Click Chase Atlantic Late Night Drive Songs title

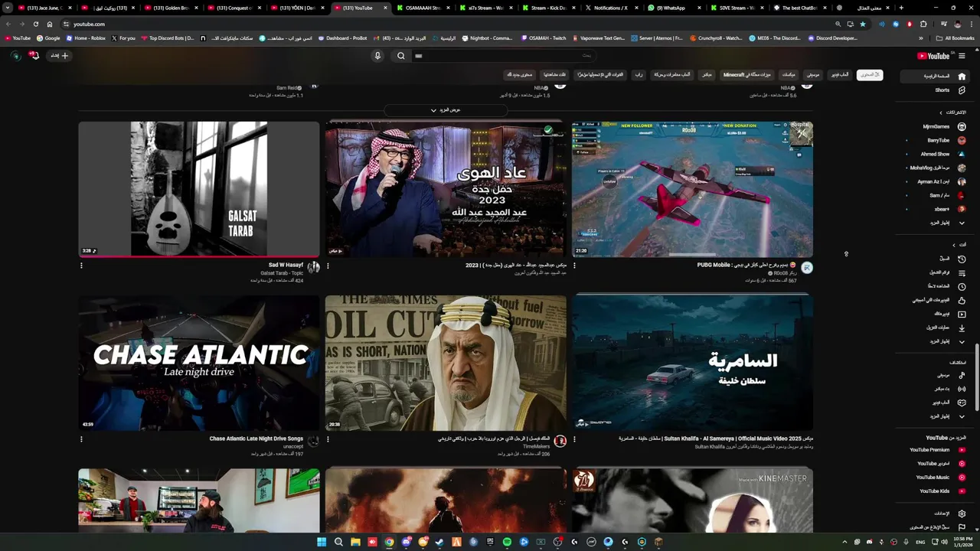click(256, 439)
